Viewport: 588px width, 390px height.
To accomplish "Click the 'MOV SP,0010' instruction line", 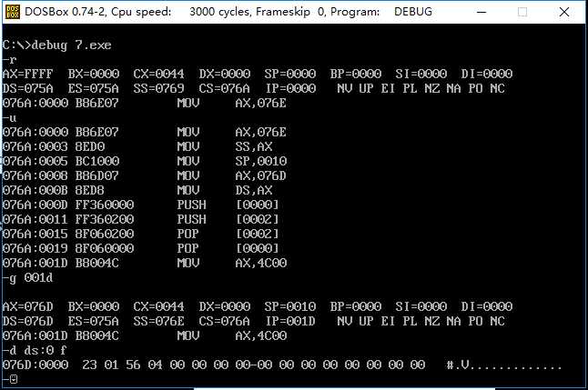I will 145,161.
